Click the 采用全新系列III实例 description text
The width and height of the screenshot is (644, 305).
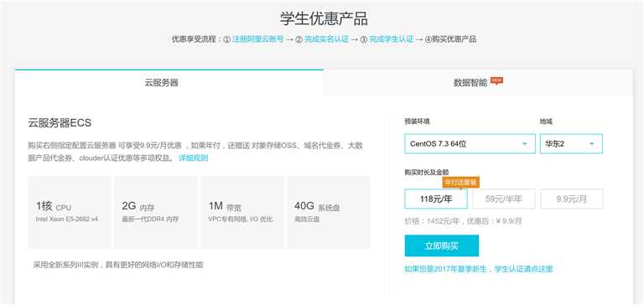(118, 265)
